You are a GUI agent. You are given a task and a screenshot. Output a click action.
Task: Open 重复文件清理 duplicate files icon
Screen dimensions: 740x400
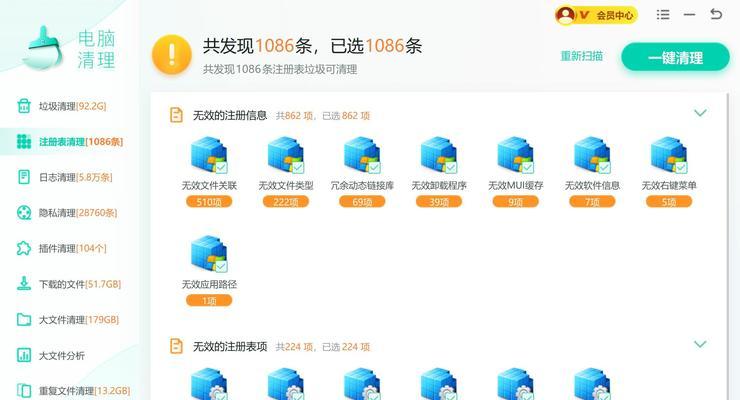pos(24,391)
